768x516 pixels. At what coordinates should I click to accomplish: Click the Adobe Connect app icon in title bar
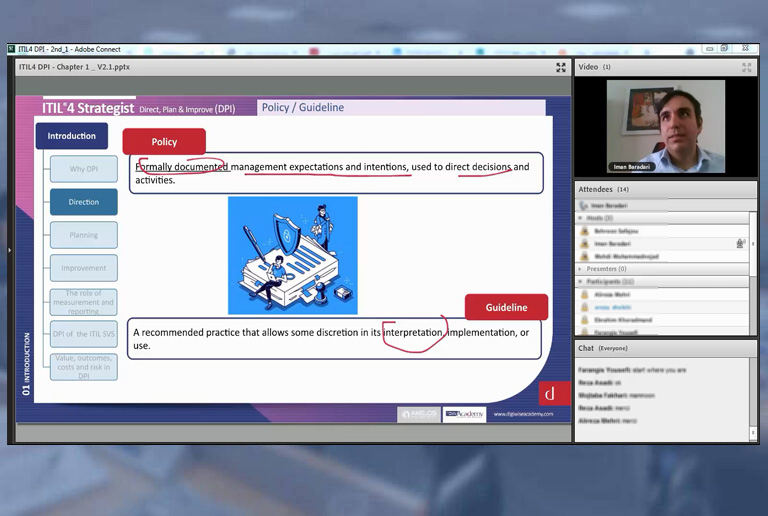(13, 49)
